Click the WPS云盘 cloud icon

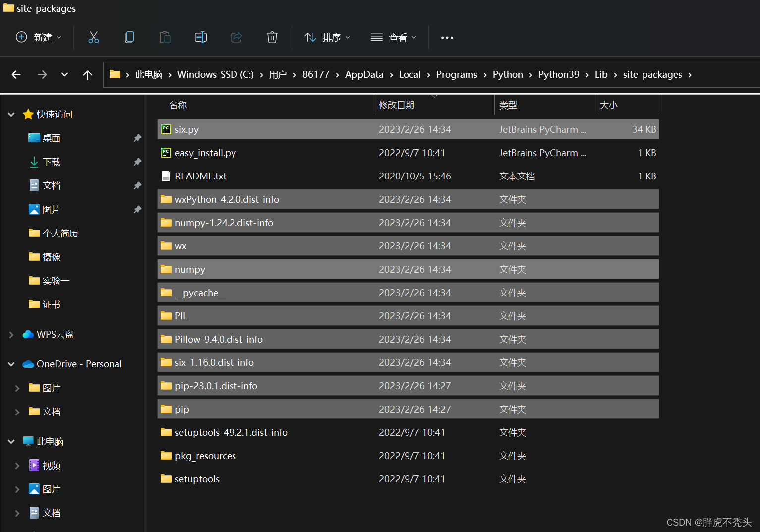(28, 335)
